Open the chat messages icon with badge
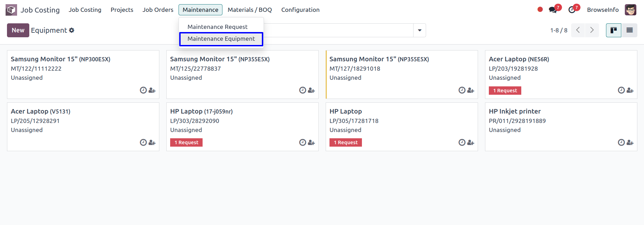Viewport: 644px width, 225px height. [x=553, y=10]
